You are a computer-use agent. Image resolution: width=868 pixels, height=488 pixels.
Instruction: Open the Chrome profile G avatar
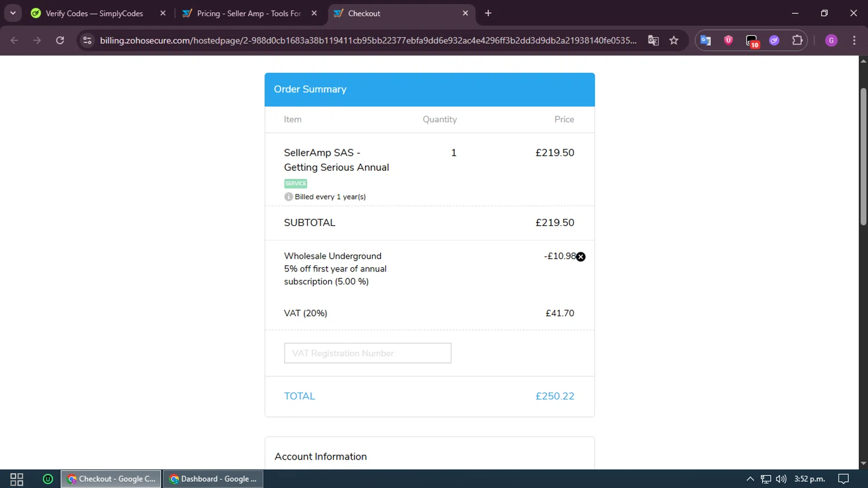point(832,41)
